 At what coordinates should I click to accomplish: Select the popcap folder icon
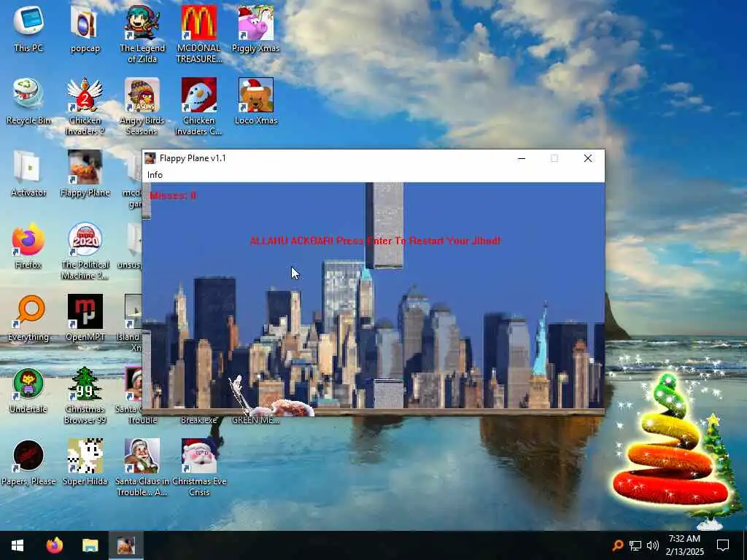tap(85, 28)
